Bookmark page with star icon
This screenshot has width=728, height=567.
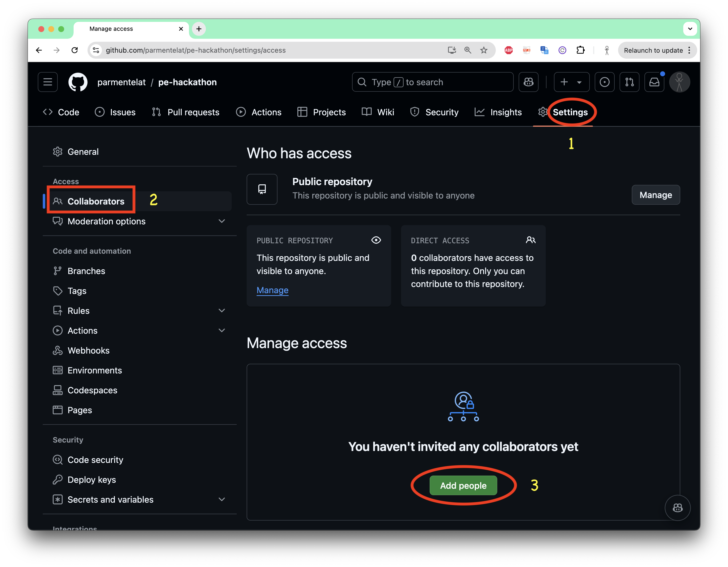[484, 50]
